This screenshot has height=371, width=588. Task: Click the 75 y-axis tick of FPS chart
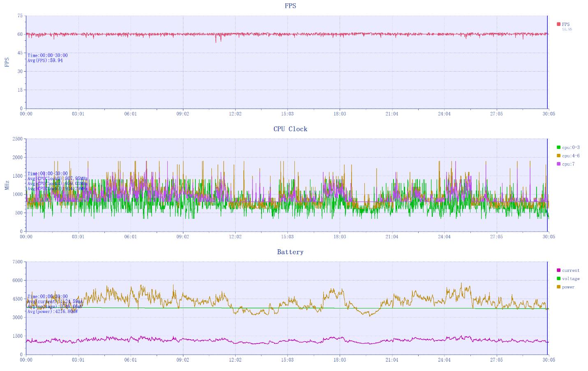(20, 16)
